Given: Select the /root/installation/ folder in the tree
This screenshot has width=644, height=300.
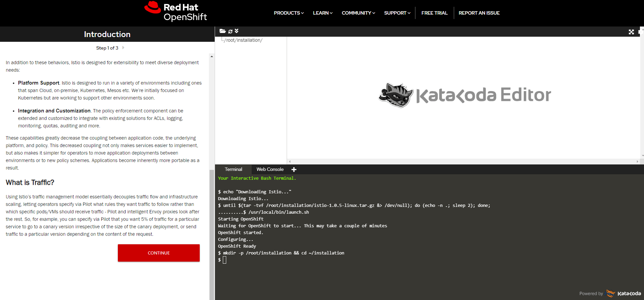Looking at the screenshot, I should (243, 40).
